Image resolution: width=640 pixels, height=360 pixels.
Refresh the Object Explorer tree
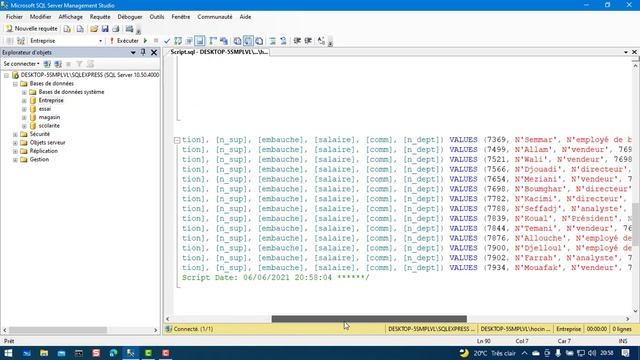[90, 64]
